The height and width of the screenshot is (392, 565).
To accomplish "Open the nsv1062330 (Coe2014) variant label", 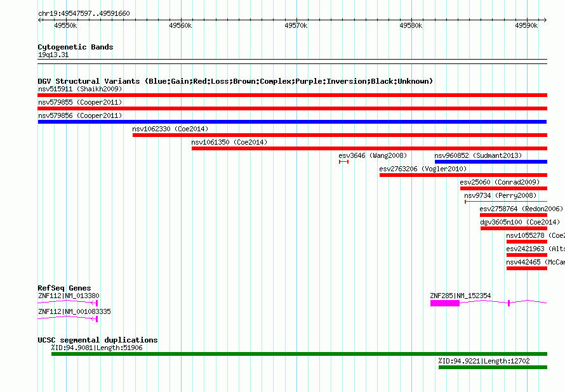I will click(170, 129).
